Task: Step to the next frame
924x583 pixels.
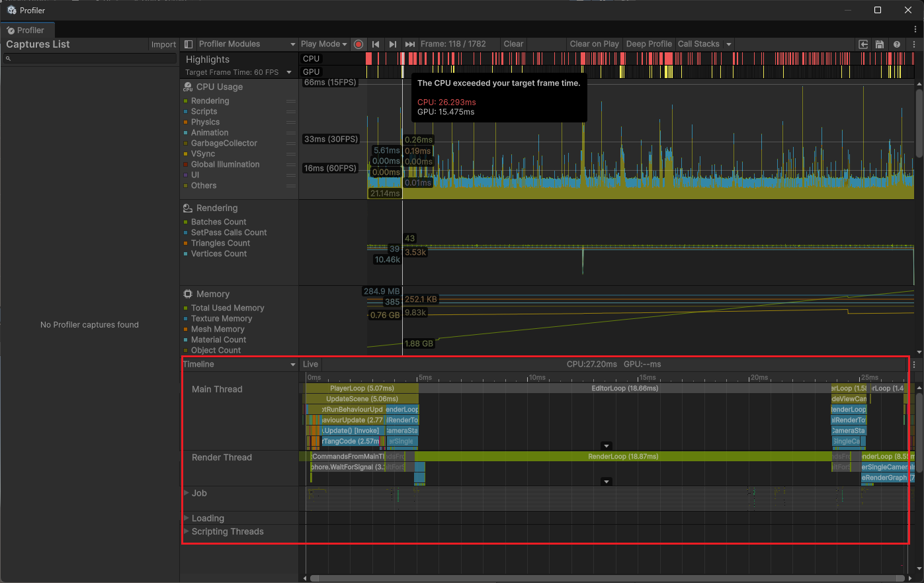Action: [x=393, y=44]
